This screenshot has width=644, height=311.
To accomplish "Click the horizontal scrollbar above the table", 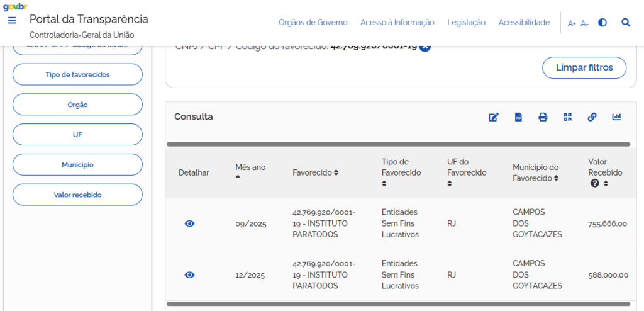I will click(x=398, y=144).
